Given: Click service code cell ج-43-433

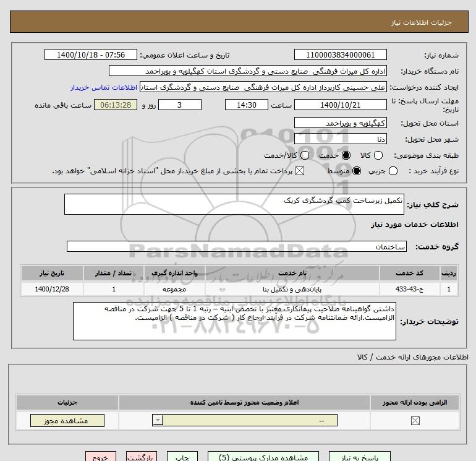Looking at the screenshot, I should (409, 289).
